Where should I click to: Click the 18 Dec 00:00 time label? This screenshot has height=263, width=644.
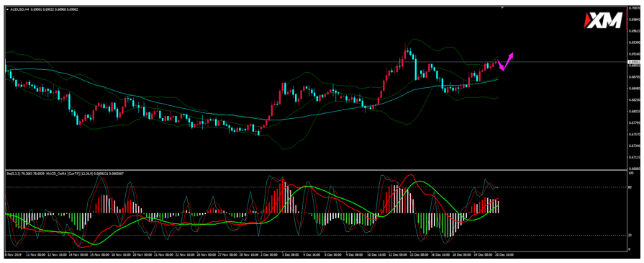(x=462, y=255)
